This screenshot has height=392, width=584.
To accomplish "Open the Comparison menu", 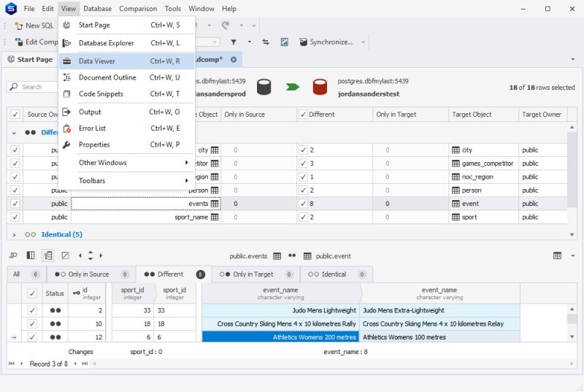I will click(138, 9).
